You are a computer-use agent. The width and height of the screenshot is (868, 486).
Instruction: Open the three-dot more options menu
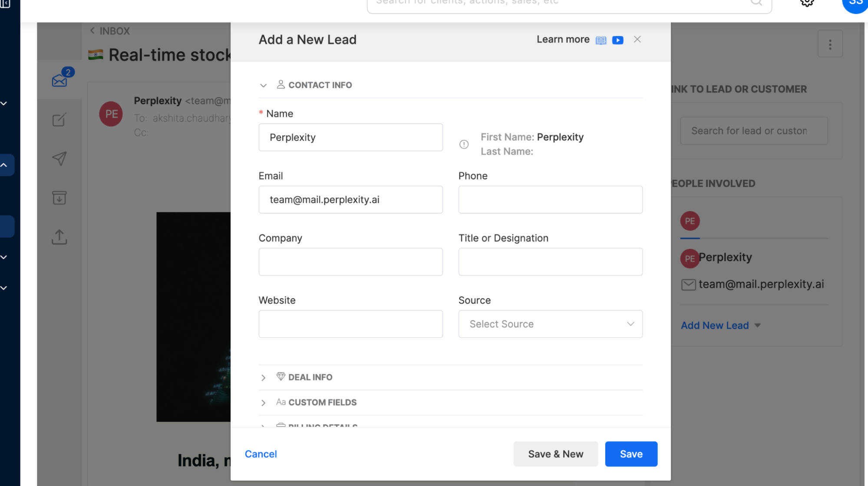pos(830,44)
